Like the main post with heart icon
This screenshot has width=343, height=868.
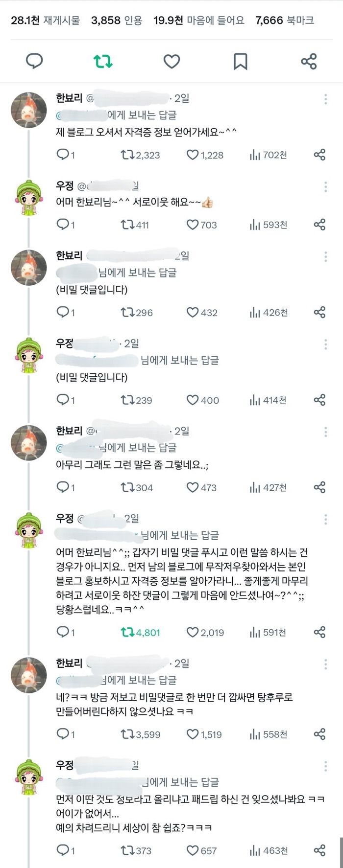pyautogui.click(x=171, y=62)
